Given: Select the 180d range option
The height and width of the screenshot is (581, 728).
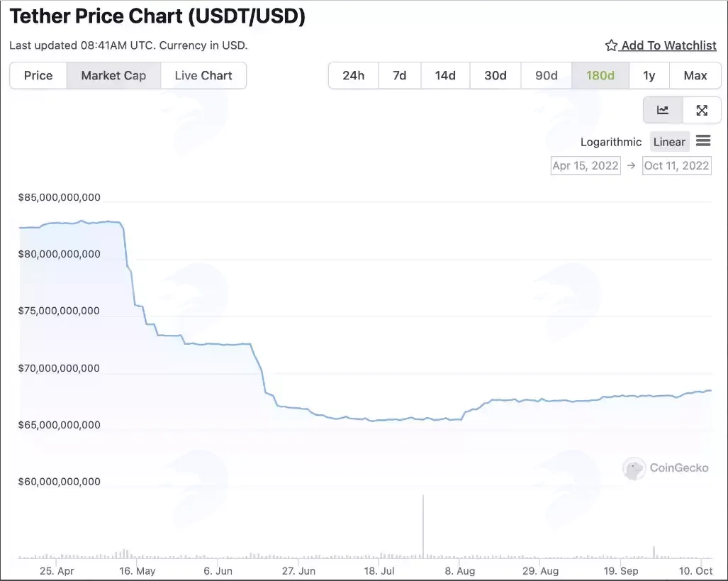Looking at the screenshot, I should pyautogui.click(x=600, y=75).
